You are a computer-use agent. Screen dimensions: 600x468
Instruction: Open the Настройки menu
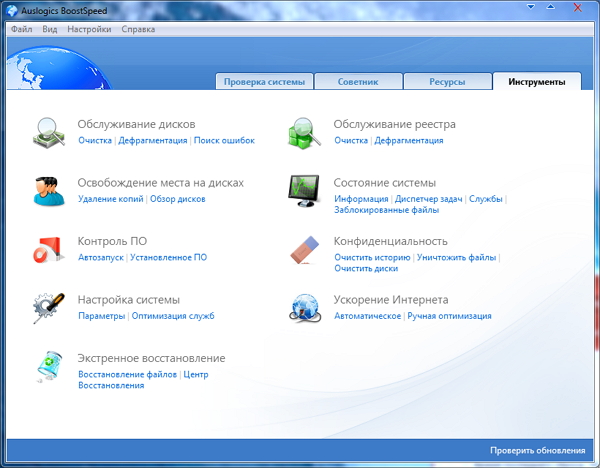[x=89, y=29]
